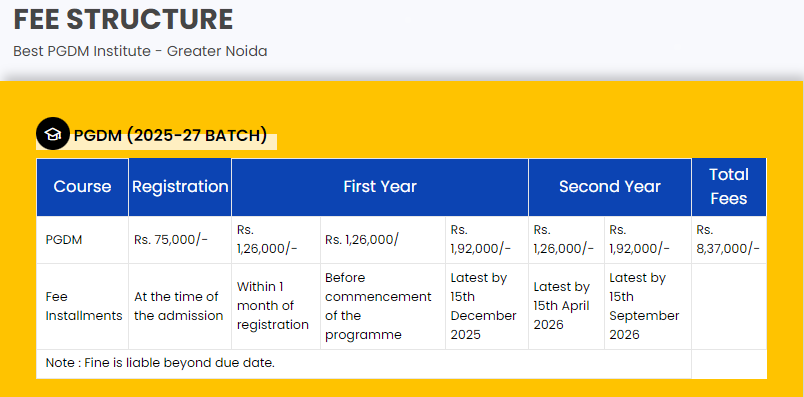Click the Total Fees column header
Screen dimensions: 804x397
click(729, 187)
